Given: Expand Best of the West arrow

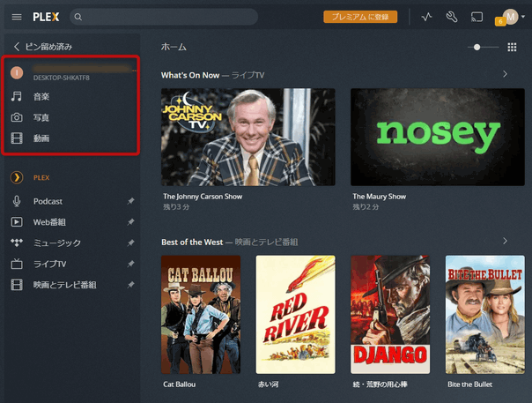Looking at the screenshot, I should [506, 241].
